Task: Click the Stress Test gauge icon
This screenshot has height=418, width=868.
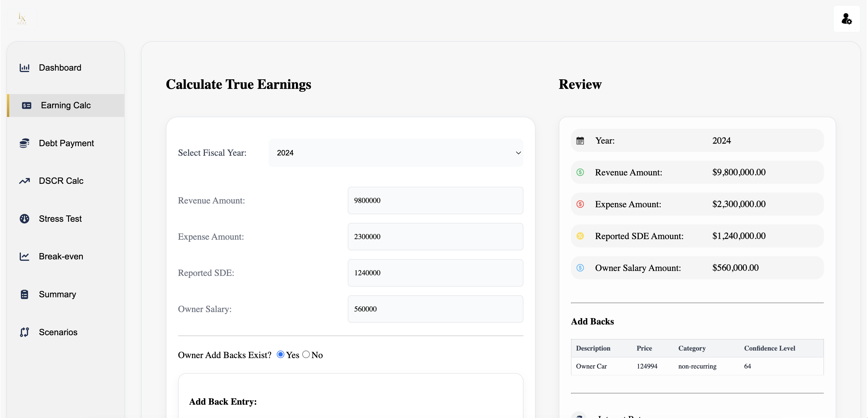Action: 24,219
